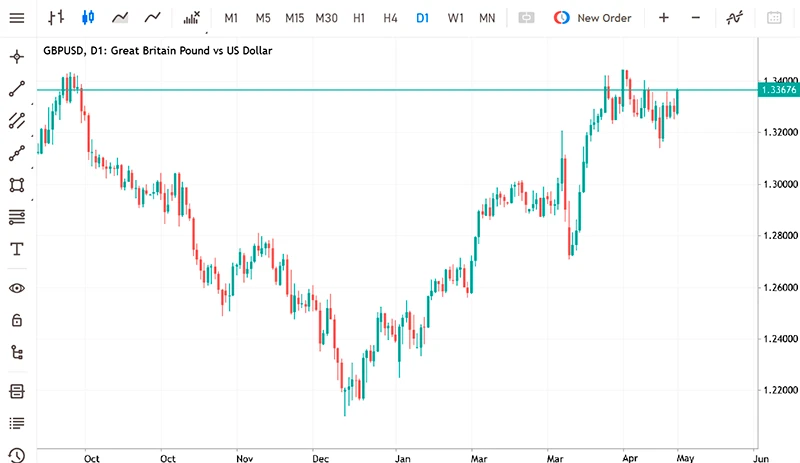The height and width of the screenshot is (463, 800).
Task: Click the 1.30000 price scale label
Action: click(x=780, y=184)
